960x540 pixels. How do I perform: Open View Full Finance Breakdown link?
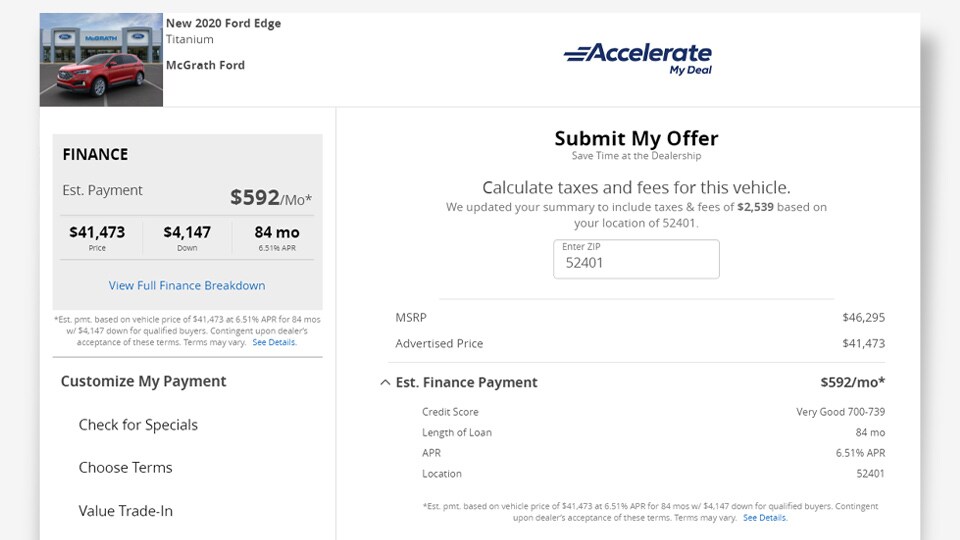[x=187, y=285]
